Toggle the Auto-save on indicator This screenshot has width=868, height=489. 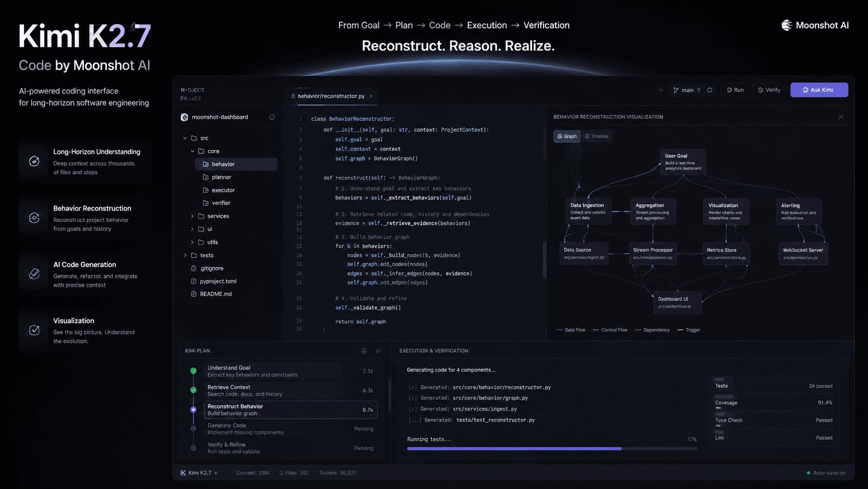click(826, 473)
